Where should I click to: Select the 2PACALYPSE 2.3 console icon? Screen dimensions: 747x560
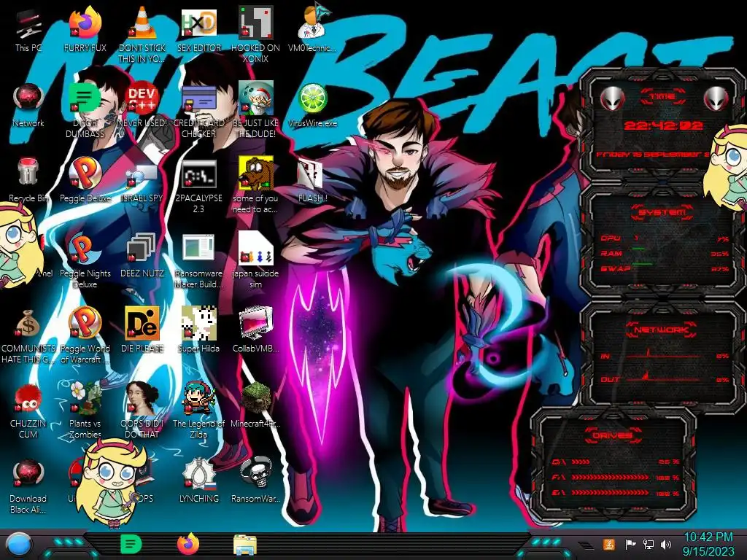(x=198, y=174)
